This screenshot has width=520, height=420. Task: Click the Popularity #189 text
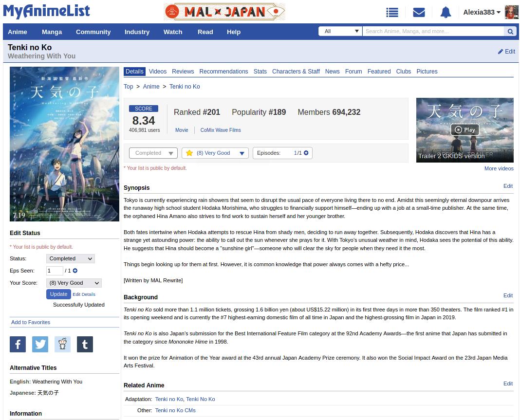point(259,112)
